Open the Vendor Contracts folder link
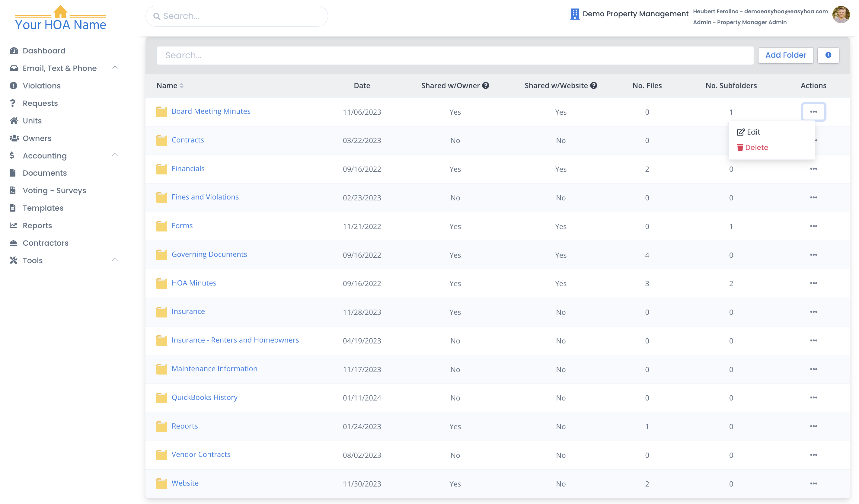This screenshot has width=859, height=504. click(201, 454)
